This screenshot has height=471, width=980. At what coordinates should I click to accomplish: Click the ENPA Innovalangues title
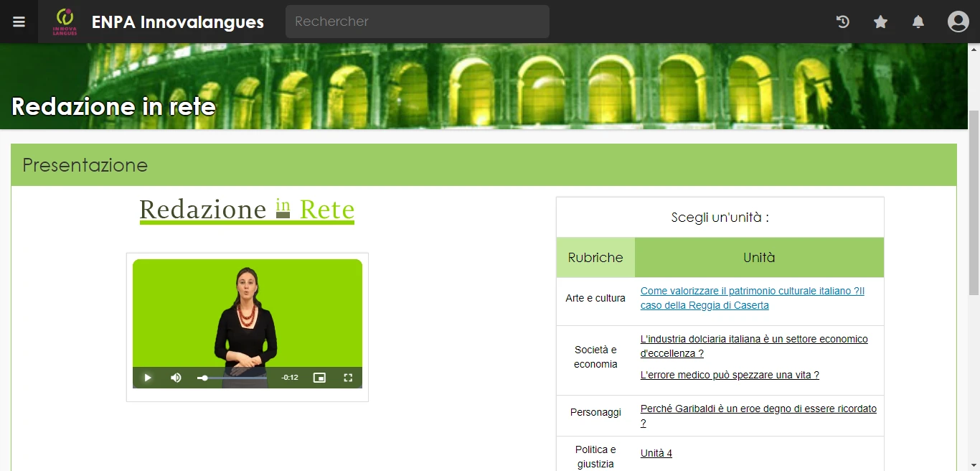pyautogui.click(x=178, y=22)
